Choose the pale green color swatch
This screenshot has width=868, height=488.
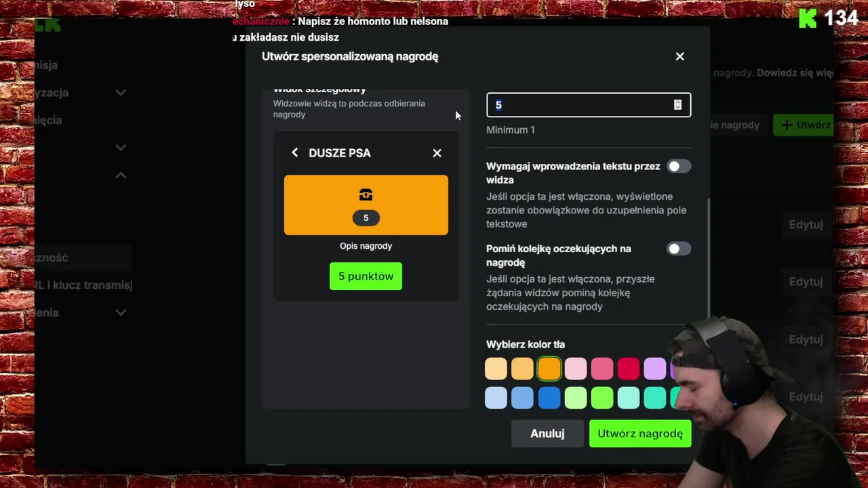[x=576, y=398]
